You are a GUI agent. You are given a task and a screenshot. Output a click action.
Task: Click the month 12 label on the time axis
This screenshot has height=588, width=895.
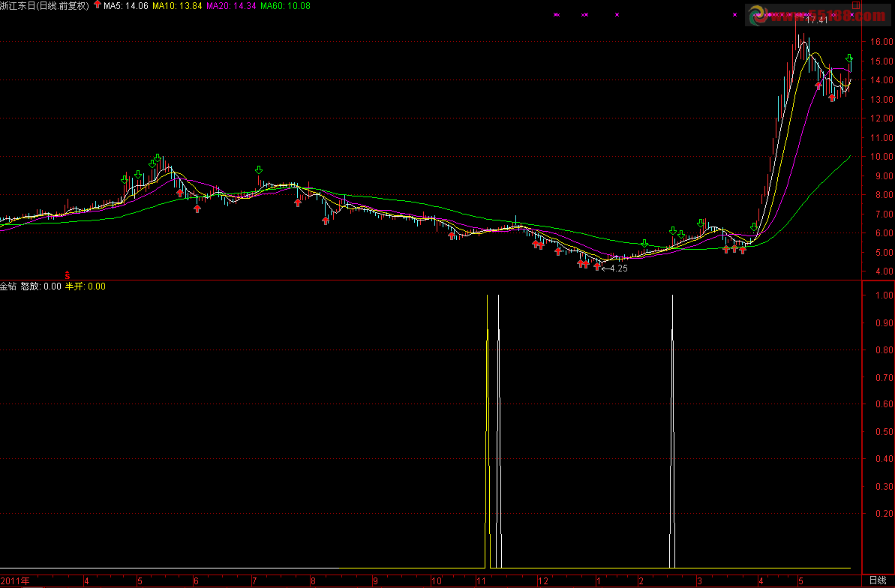pyautogui.click(x=542, y=581)
